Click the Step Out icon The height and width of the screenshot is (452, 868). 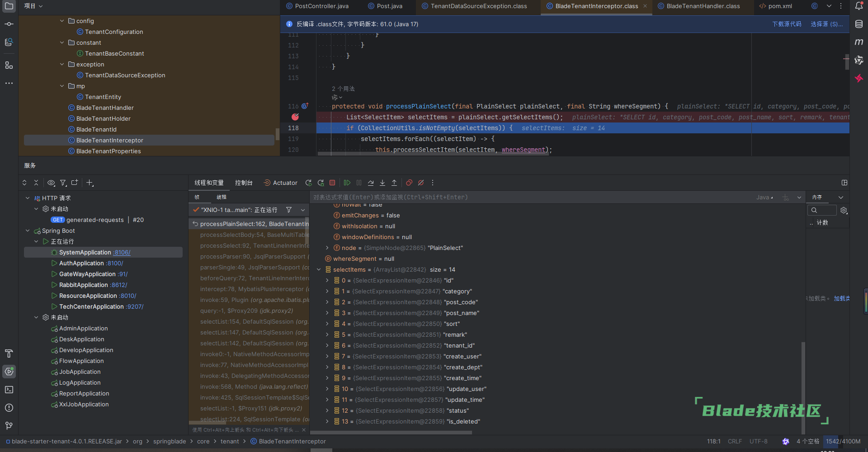pos(394,183)
